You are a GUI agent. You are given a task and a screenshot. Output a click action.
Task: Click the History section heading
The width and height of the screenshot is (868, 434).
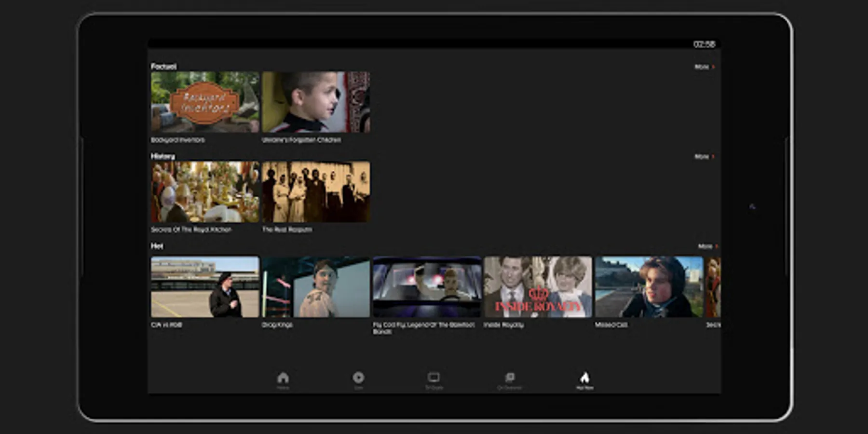tap(163, 156)
